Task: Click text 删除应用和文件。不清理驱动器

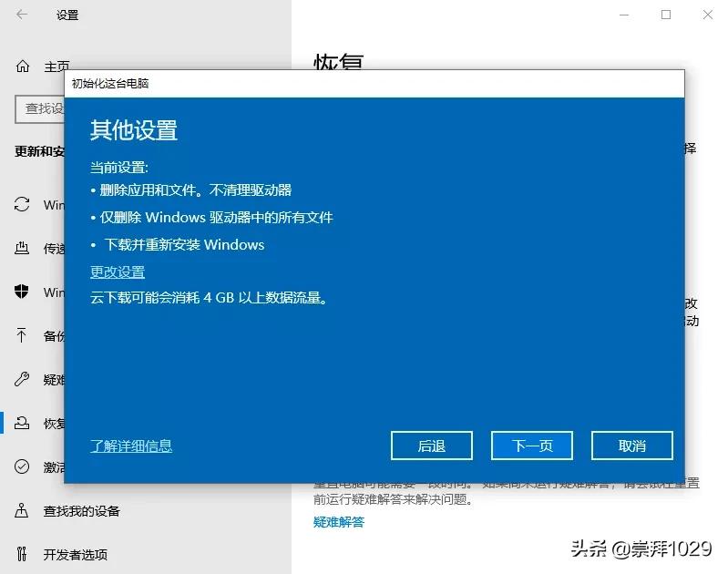Action: tap(196, 190)
